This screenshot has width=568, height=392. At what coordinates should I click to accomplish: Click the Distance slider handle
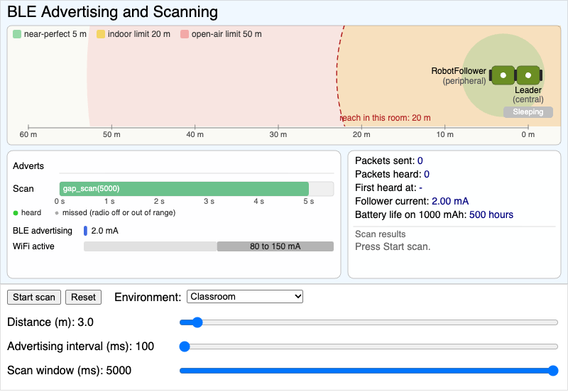(x=197, y=322)
